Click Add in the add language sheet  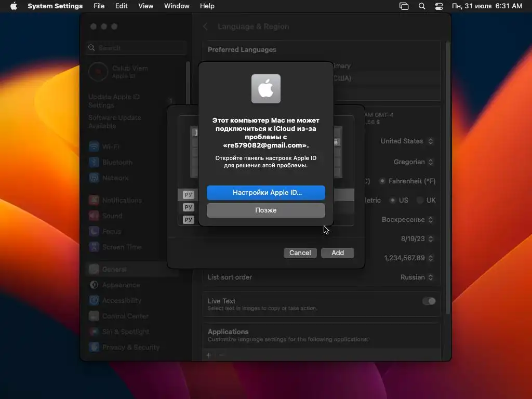tap(338, 253)
